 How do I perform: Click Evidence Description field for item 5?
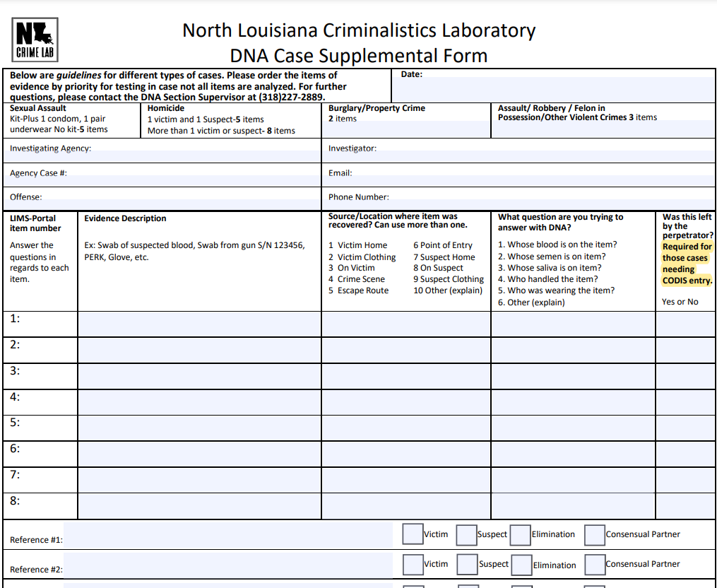click(x=199, y=428)
